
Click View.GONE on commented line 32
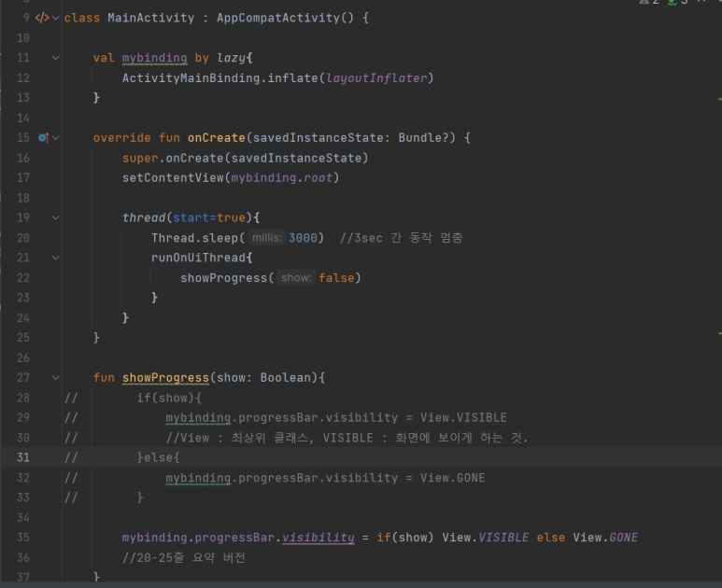(x=453, y=478)
